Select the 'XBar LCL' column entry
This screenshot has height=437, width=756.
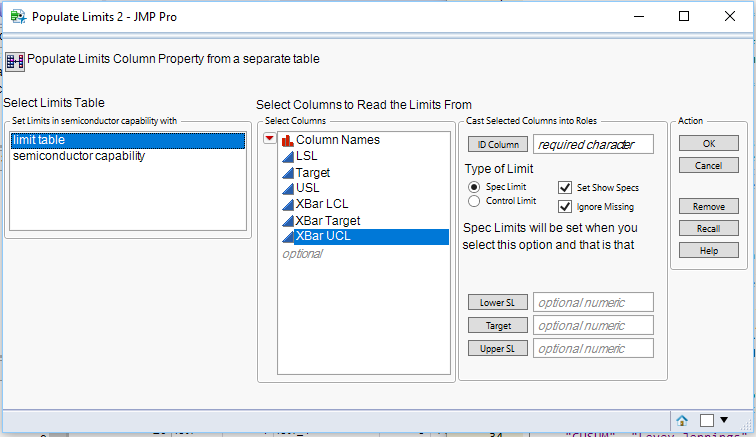(x=322, y=204)
